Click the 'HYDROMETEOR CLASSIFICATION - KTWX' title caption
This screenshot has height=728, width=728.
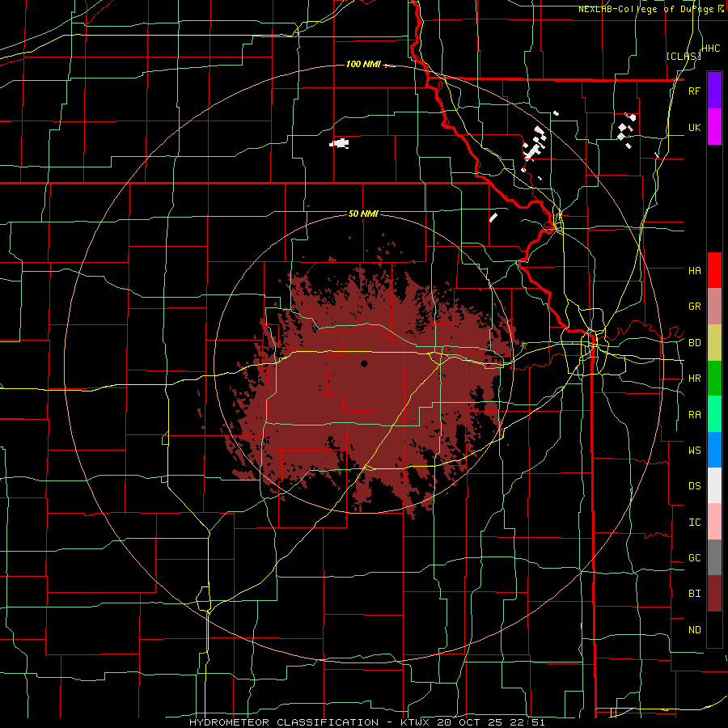click(310, 722)
